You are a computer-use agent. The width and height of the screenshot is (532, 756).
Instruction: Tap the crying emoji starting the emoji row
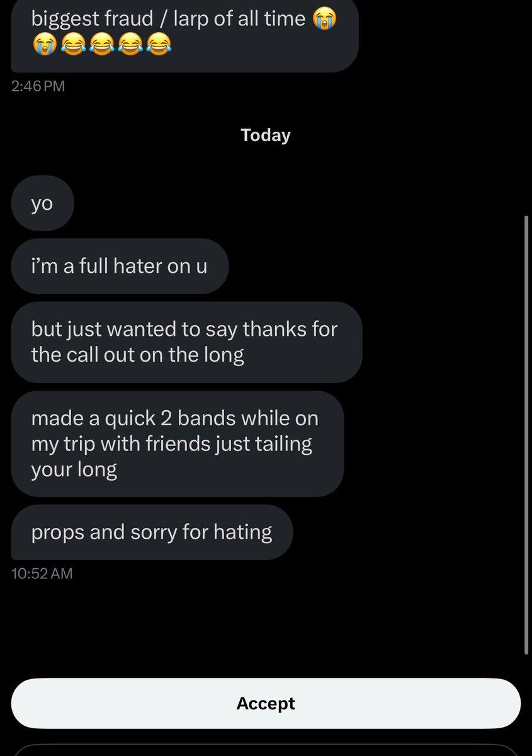coord(45,45)
